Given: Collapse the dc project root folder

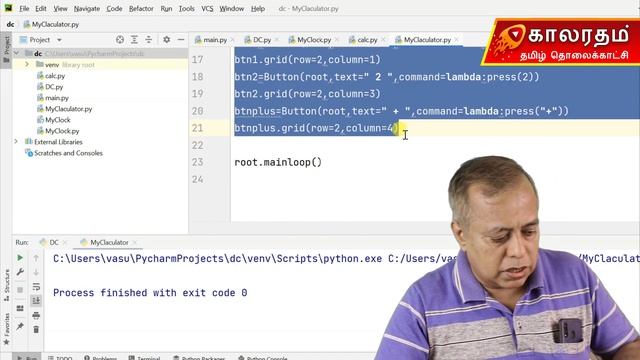Looking at the screenshot, I should pyautogui.click(x=16, y=53).
